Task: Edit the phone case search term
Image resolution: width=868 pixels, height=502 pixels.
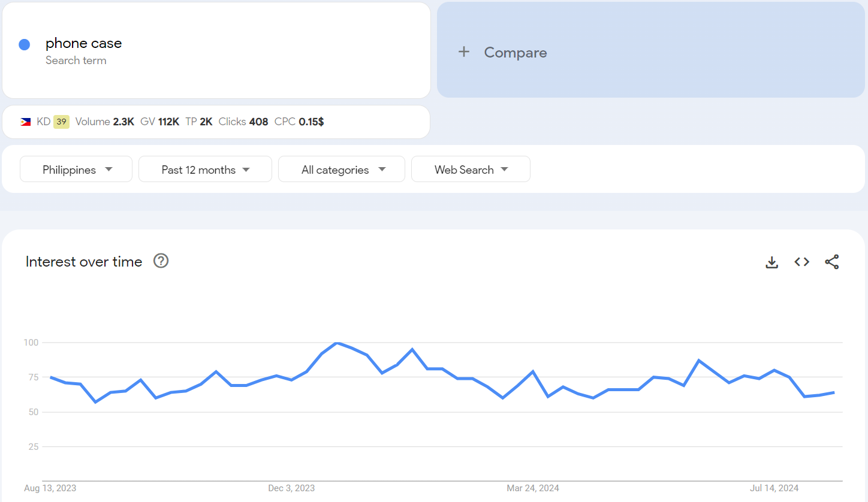Action: pyautogui.click(x=84, y=44)
